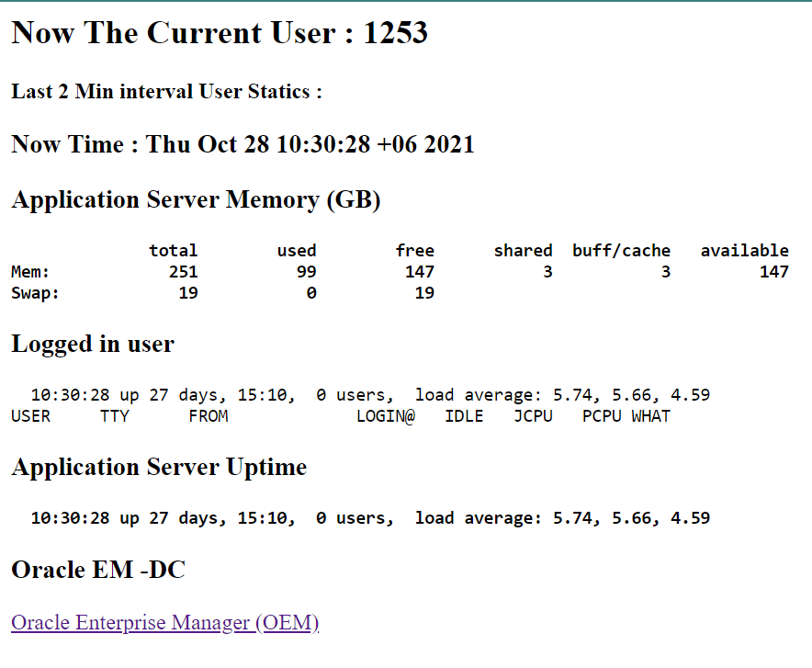
Task: Click Mem used value 99
Action: click(x=306, y=271)
